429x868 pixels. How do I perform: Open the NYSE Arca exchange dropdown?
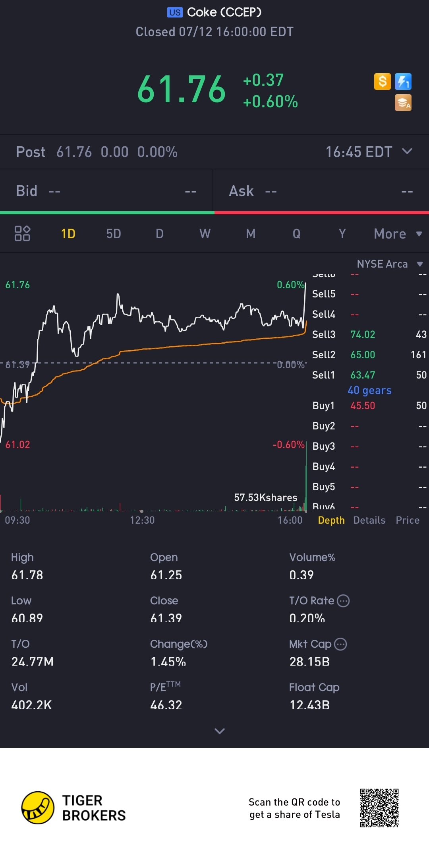(x=390, y=264)
